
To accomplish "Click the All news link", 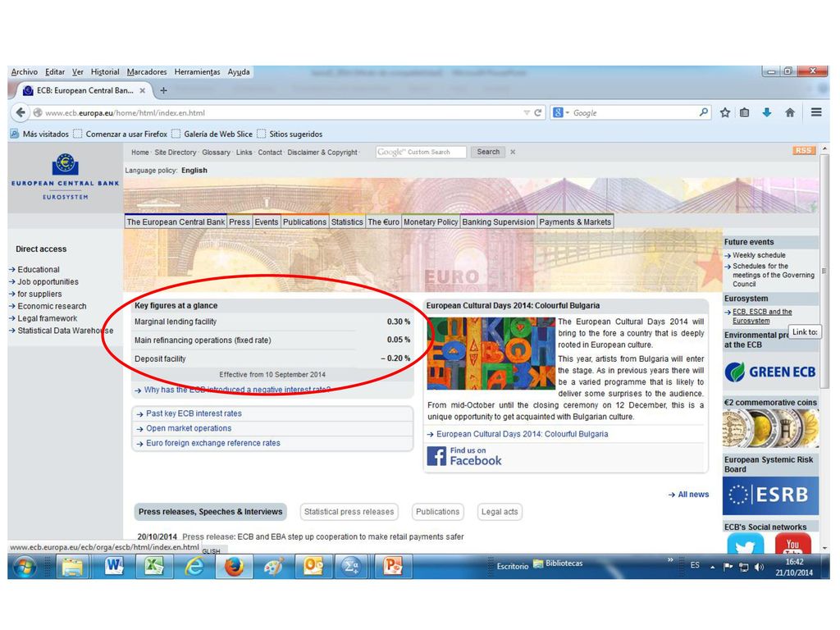I will click(x=693, y=495).
